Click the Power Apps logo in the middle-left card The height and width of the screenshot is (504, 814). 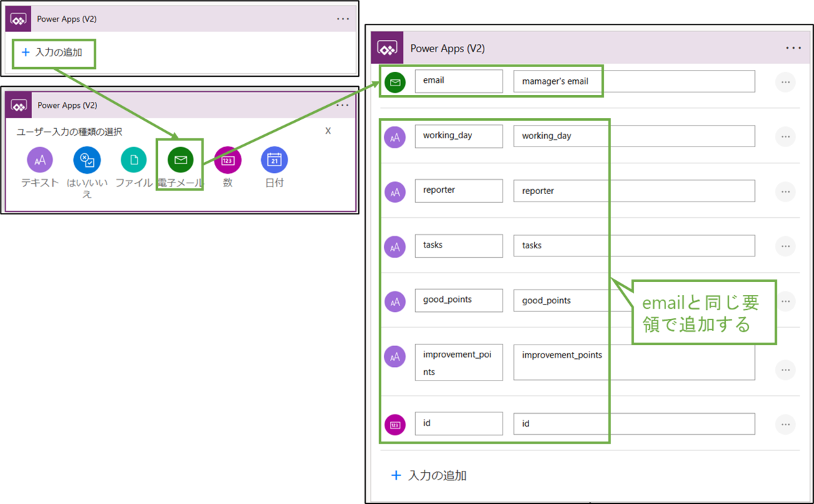pyautogui.click(x=17, y=105)
